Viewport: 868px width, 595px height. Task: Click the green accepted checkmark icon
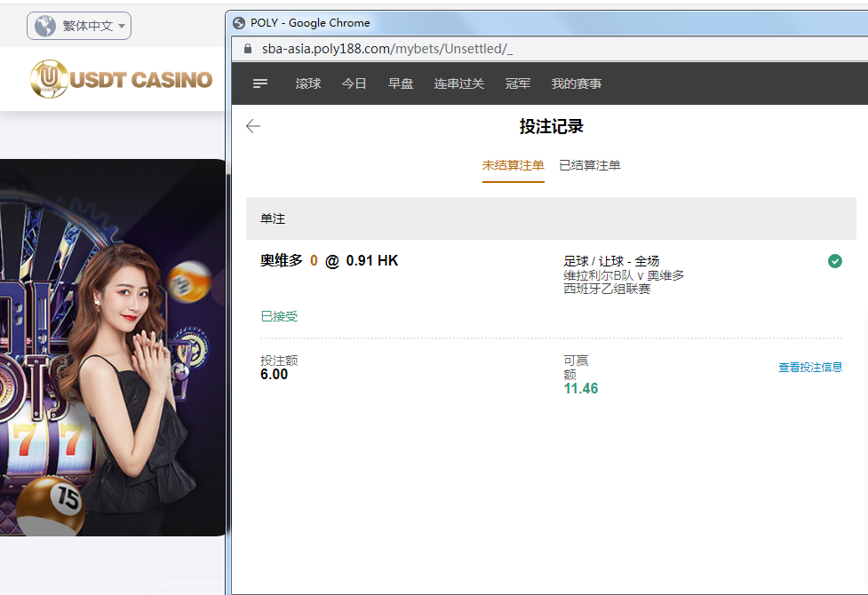pyautogui.click(x=835, y=261)
